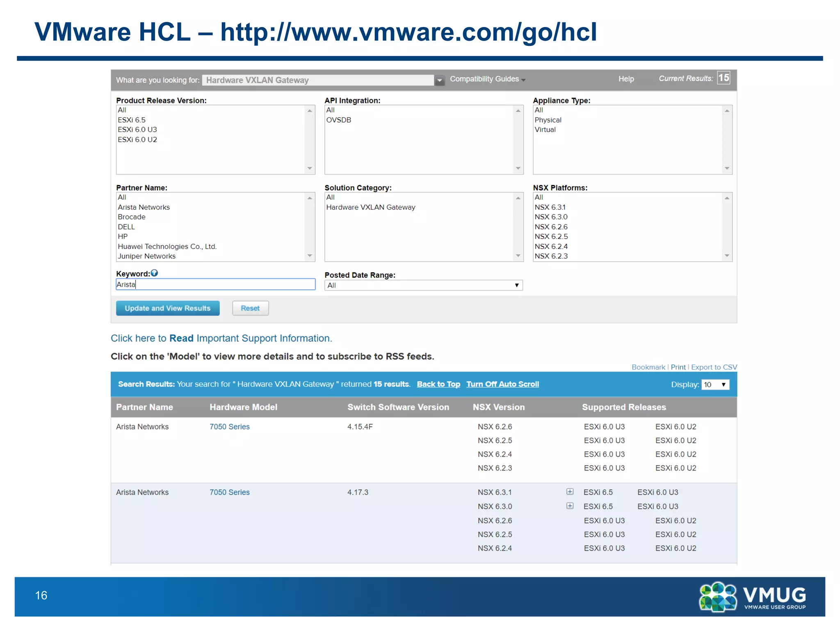The width and height of the screenshot is (840, 630).
Task: Select Juniper Networks in Partner Name list
Action: point(147,256)
